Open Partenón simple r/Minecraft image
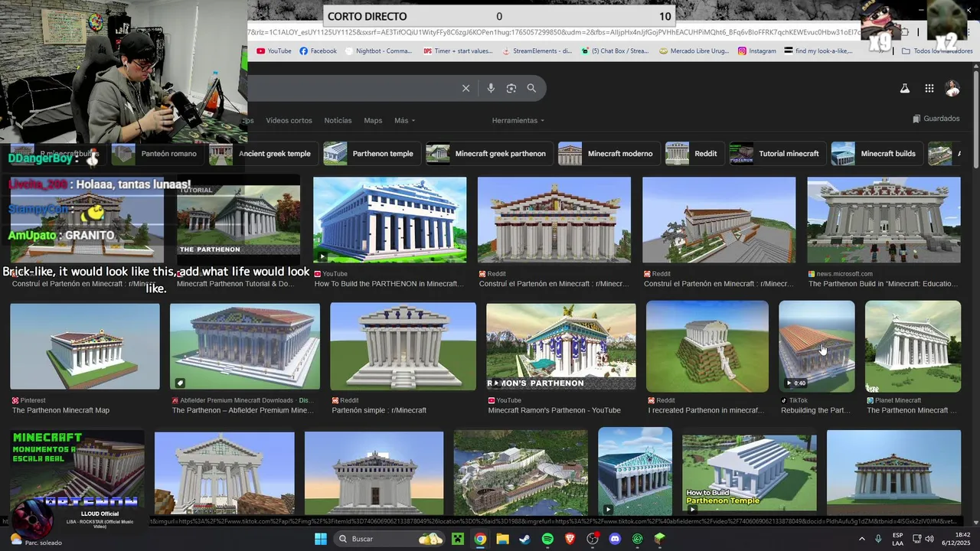Screen dimensions: 980x551 point(403,347)
